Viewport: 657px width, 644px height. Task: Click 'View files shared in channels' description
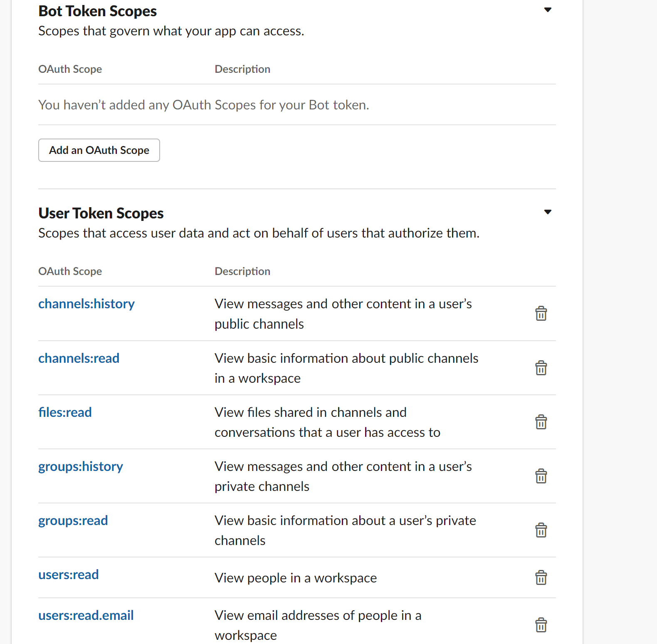point(328,422)
